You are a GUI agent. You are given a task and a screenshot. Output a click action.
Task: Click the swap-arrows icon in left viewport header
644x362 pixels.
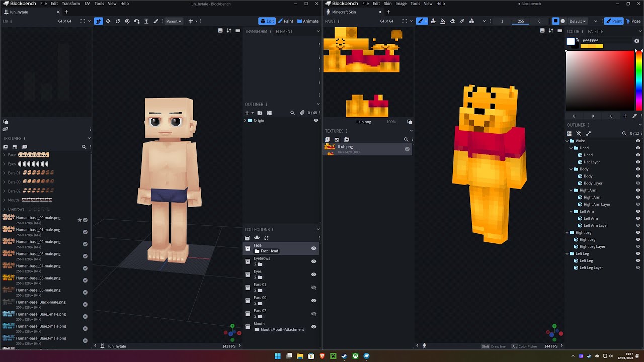[x=229, y=31]
